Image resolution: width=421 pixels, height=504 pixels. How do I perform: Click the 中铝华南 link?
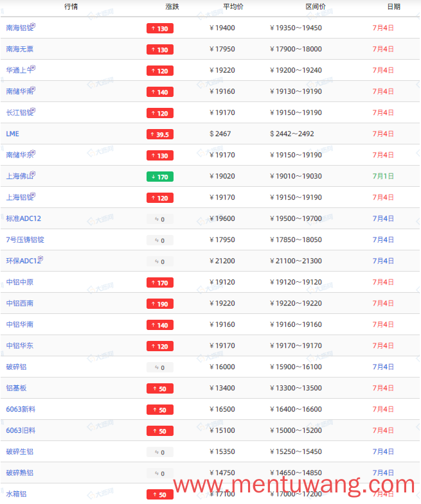tap(20, 325)
